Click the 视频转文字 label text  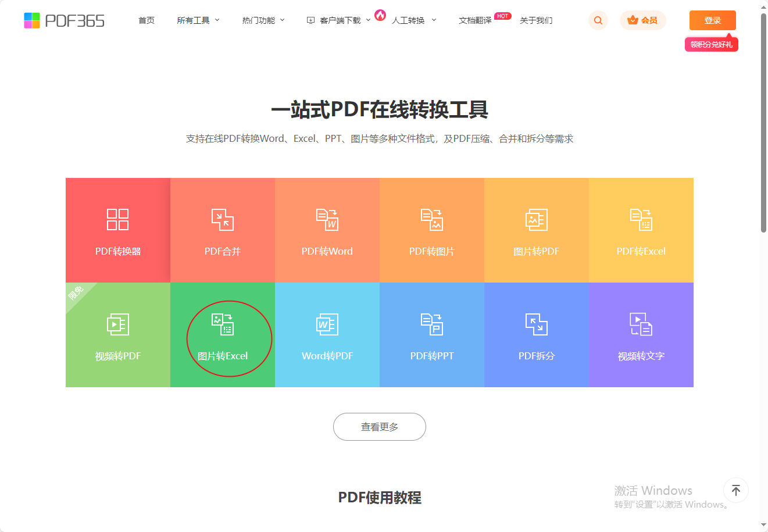pos(641,356)
